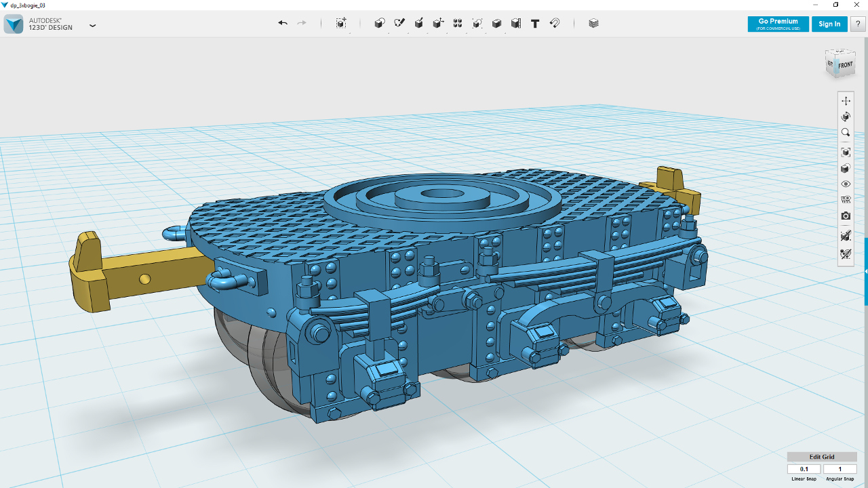The width and height of the screenshot is (868, 488).
Task: Click the Go Premium button
Action: [778, 24]
